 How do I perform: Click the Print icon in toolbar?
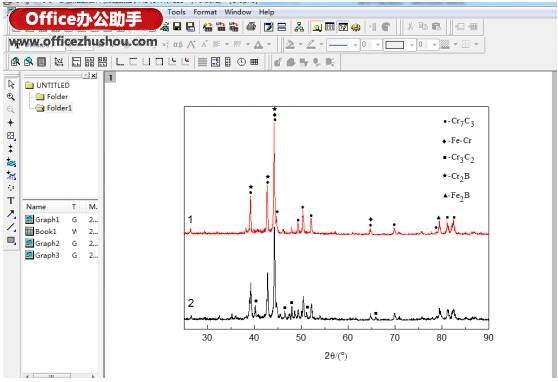tap(251, 27)
